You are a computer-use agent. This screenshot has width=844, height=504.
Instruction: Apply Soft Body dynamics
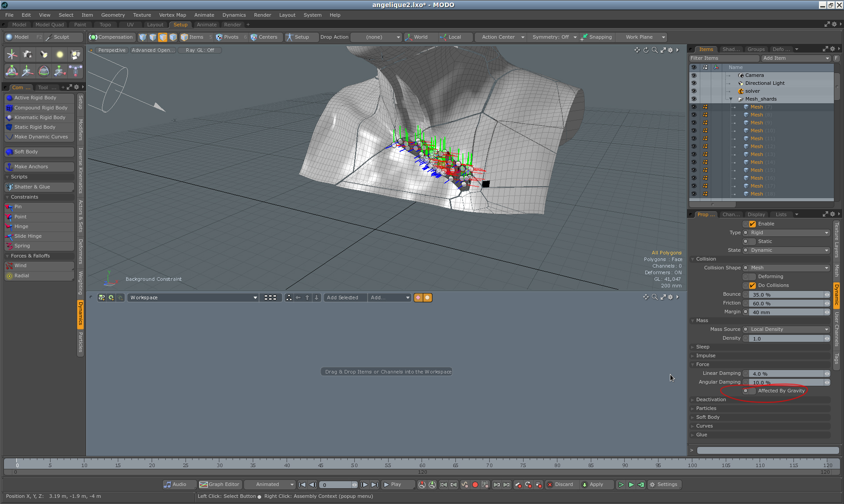point(39,152)
